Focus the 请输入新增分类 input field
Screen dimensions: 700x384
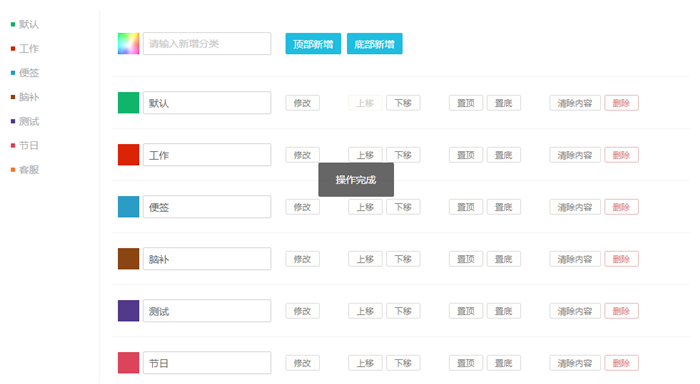pos(207,44)
